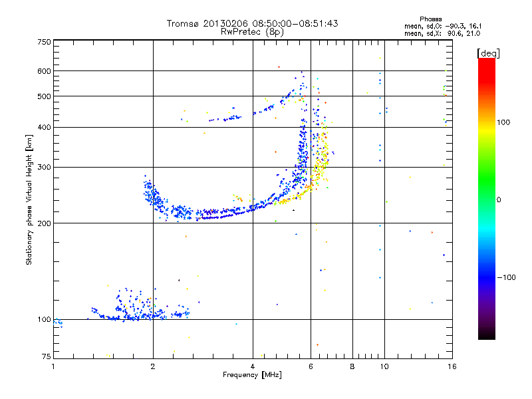This screenshot has width=532, height=399.
Task: Click the y-axis tick label '100'
Action: tap(44, 320)
